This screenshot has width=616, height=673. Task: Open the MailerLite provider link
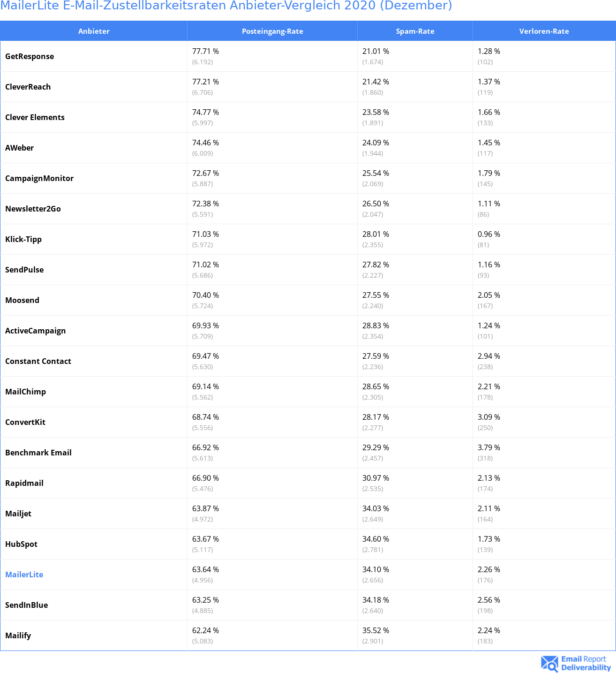click(x=24, y=575)
